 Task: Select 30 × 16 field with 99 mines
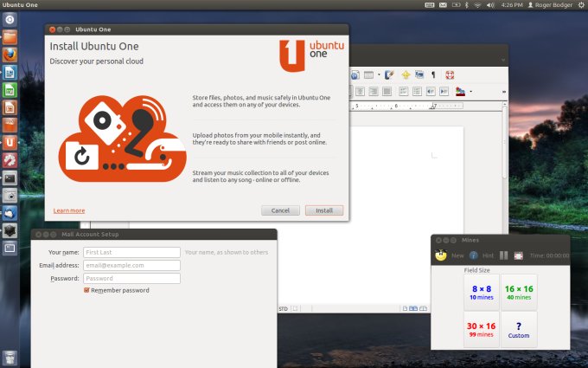tap(482, 330)
